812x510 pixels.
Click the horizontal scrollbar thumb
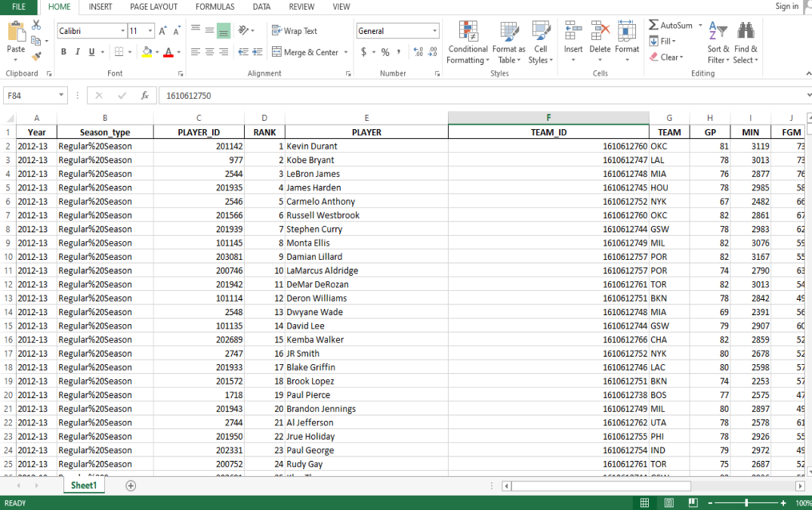pos(601,486)
